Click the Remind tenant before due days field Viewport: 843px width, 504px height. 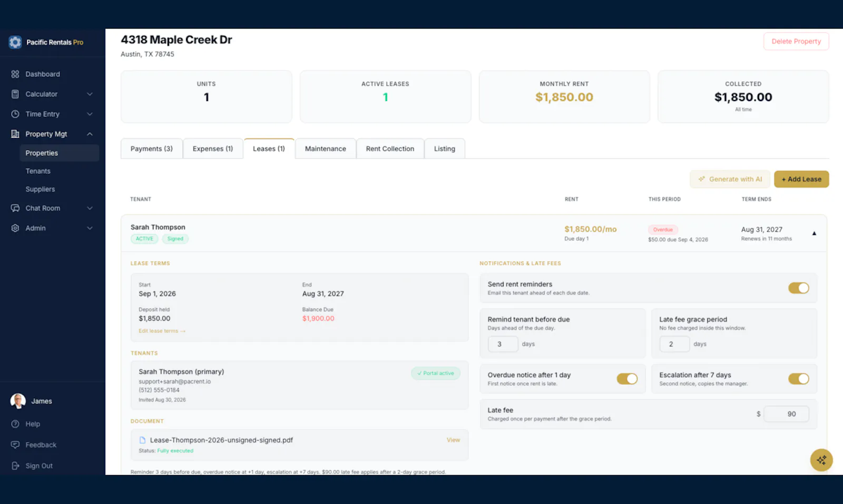503,344
